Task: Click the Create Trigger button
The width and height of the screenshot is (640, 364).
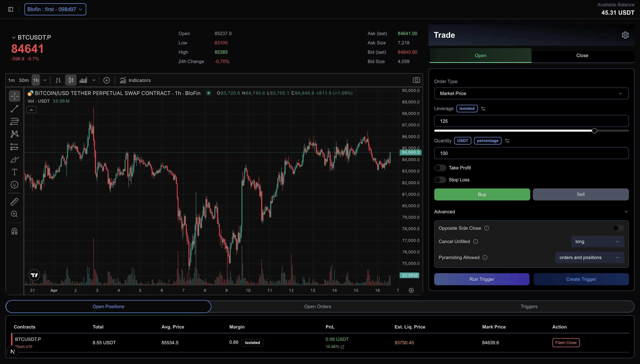Action: click(581, 279)
